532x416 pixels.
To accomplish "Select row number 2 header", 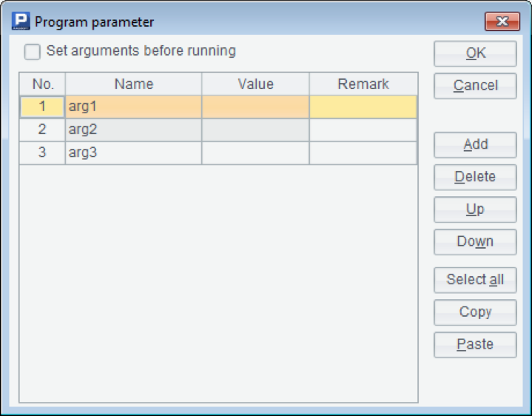I will point(42,130).
